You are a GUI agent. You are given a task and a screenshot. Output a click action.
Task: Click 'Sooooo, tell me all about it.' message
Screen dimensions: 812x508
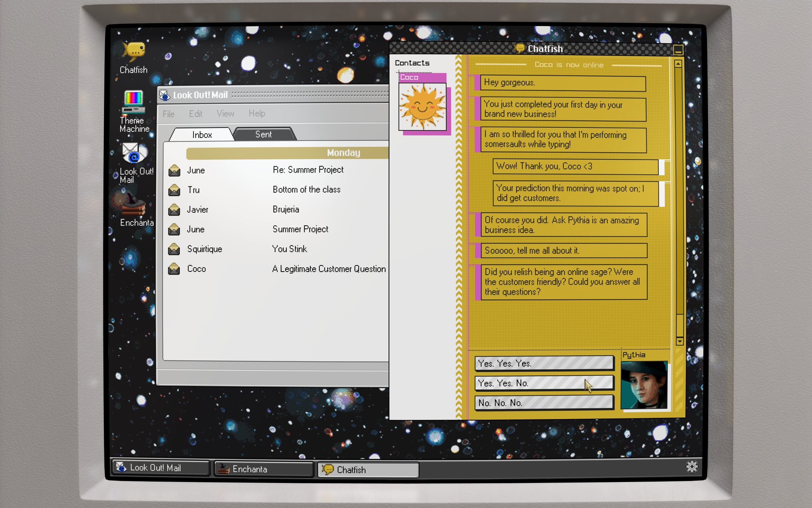pyautogui.click(x=564, y=251)
